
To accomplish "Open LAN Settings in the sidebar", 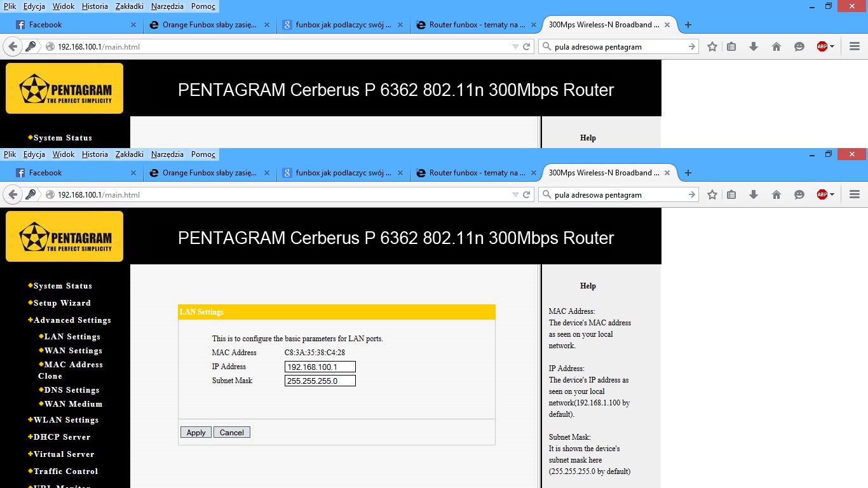I will pos(69,337).
